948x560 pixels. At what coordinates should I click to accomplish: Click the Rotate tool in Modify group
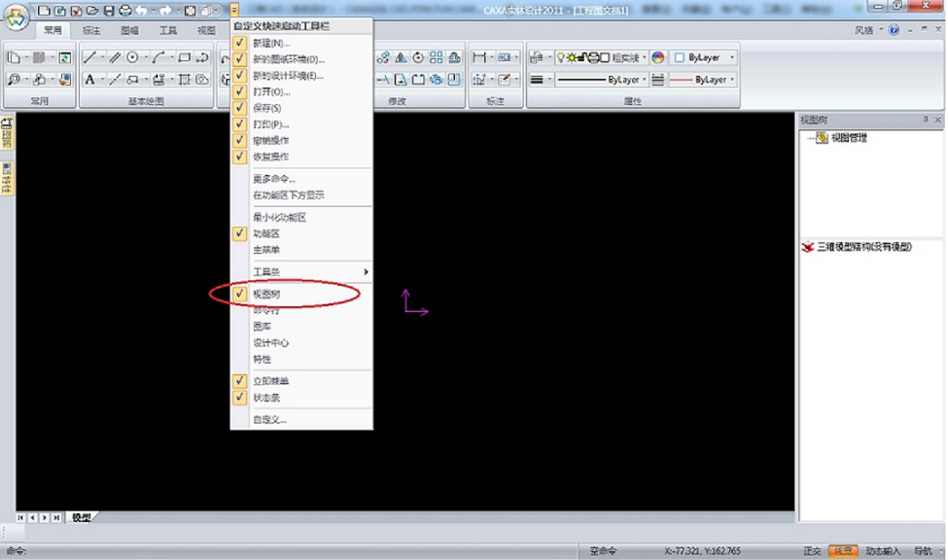pyautogui.click(x=418, y=57)
